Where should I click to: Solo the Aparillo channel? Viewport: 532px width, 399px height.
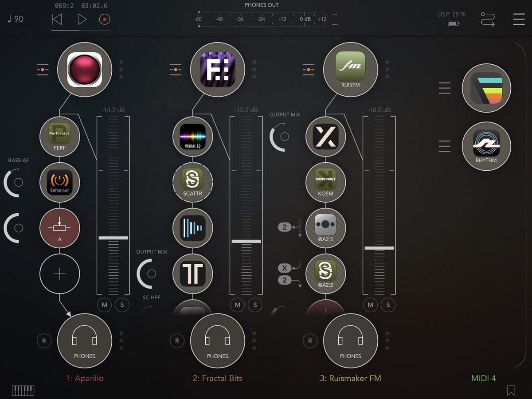point(122,305)
